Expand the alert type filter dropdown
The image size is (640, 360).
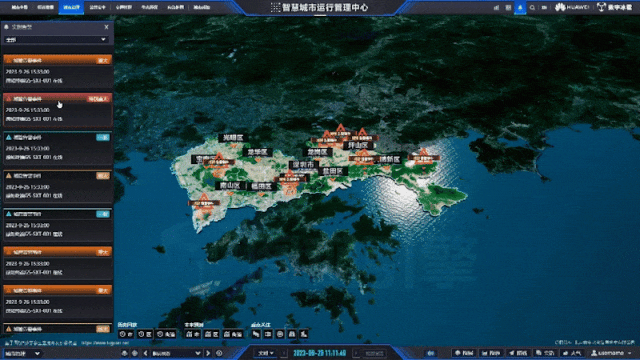click(56, 40)
